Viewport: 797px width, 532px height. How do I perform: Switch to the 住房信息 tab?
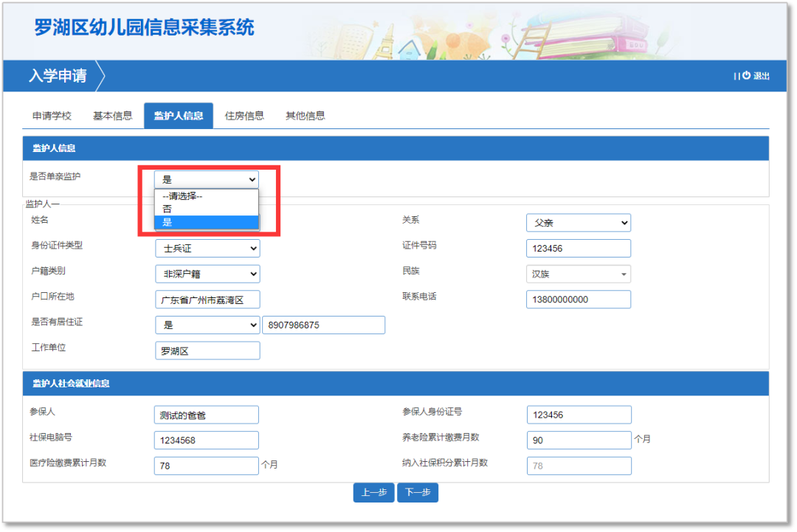coord(245,115)
